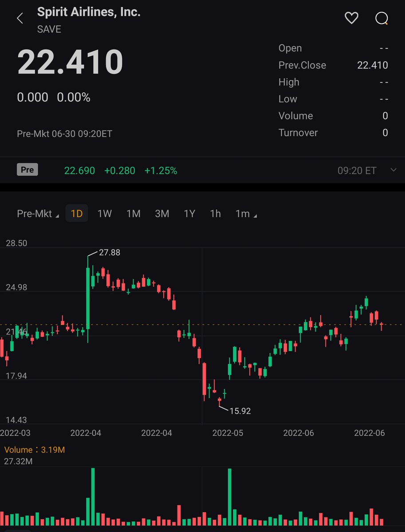Click the pre-market percent +1.25%
This screenshot has height=532, width=405.
click(x=161, y=171)
